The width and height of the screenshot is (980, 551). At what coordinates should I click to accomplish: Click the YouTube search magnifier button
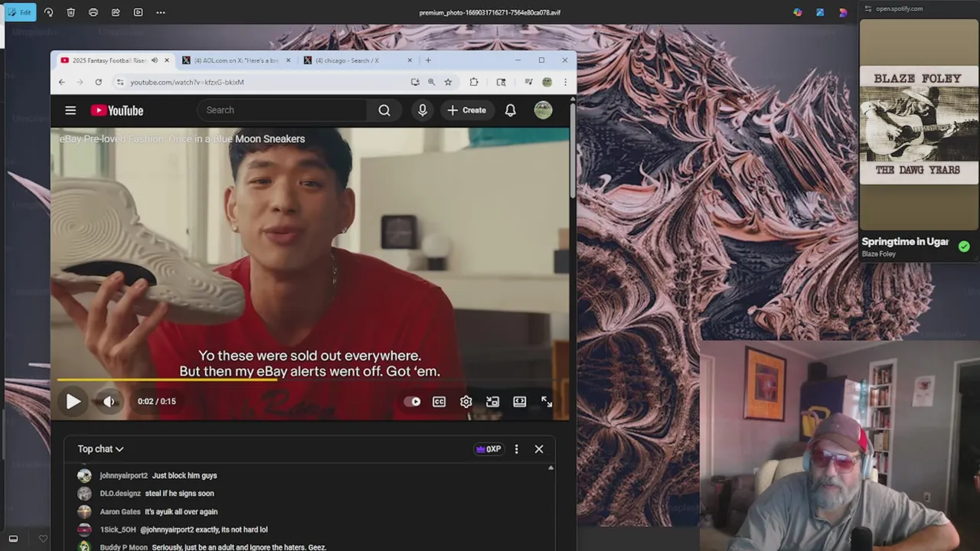(384, 110)
